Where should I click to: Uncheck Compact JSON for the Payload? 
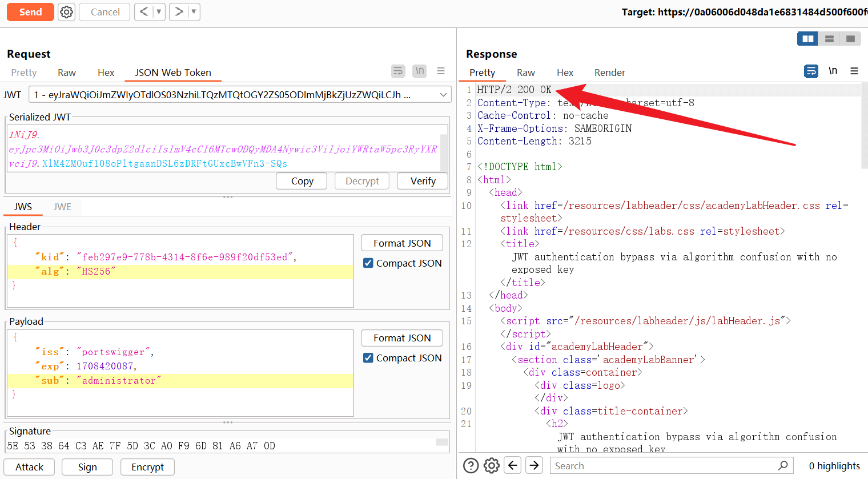coord(368,358)
